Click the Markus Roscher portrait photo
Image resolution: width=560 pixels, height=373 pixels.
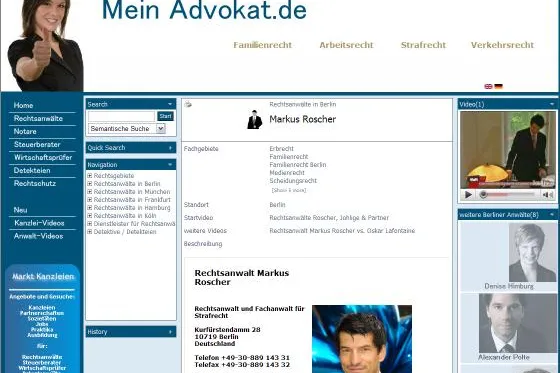point(362,339)
